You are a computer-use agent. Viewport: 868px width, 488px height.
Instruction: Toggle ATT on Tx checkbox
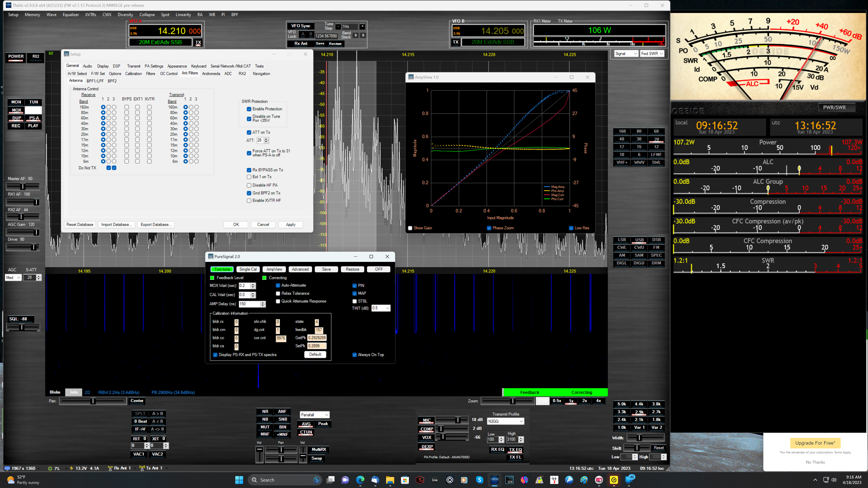pos(249,132)
